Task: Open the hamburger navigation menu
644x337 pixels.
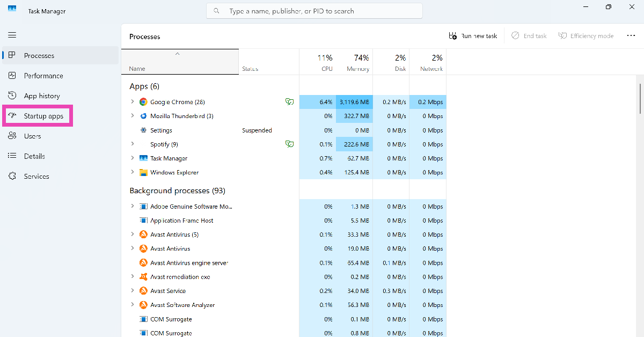Action: click(x=12, y=35)
